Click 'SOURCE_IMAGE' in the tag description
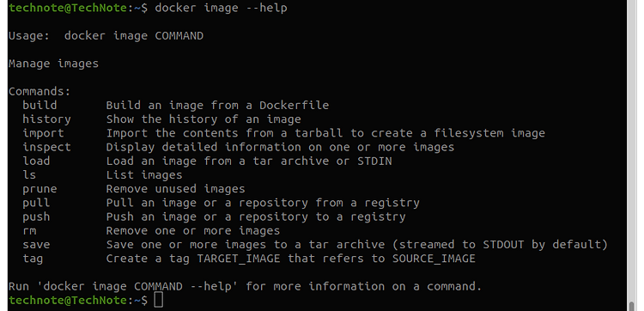This screenshot has height=311, width=644. pyautogui.click(x=434, y=259)
